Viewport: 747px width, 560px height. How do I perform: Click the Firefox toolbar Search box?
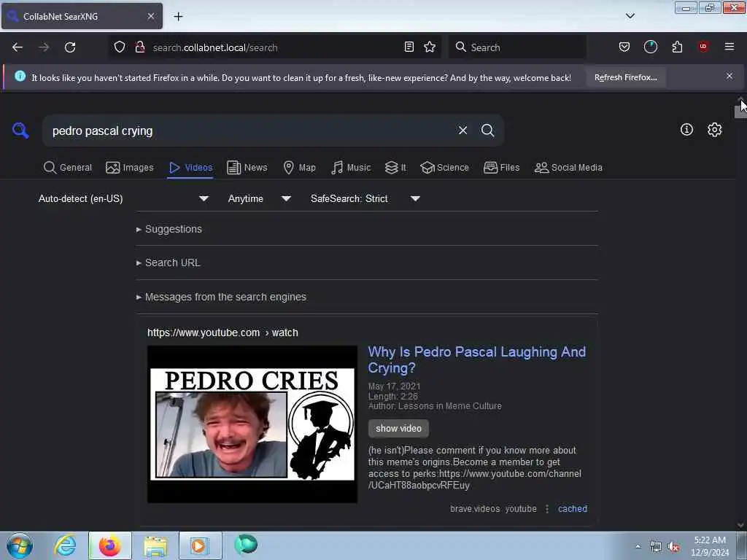coord(517,47)
